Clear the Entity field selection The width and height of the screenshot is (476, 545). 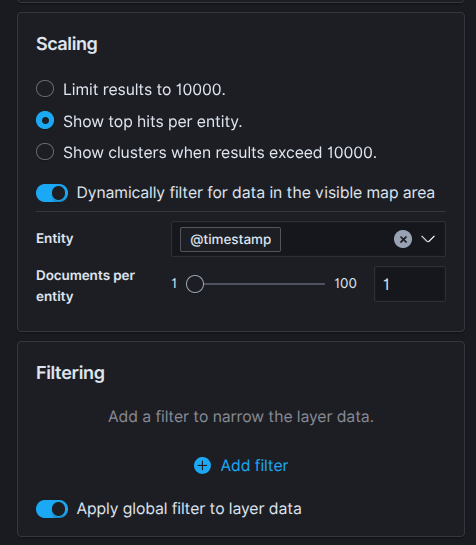tap(403, 239)
